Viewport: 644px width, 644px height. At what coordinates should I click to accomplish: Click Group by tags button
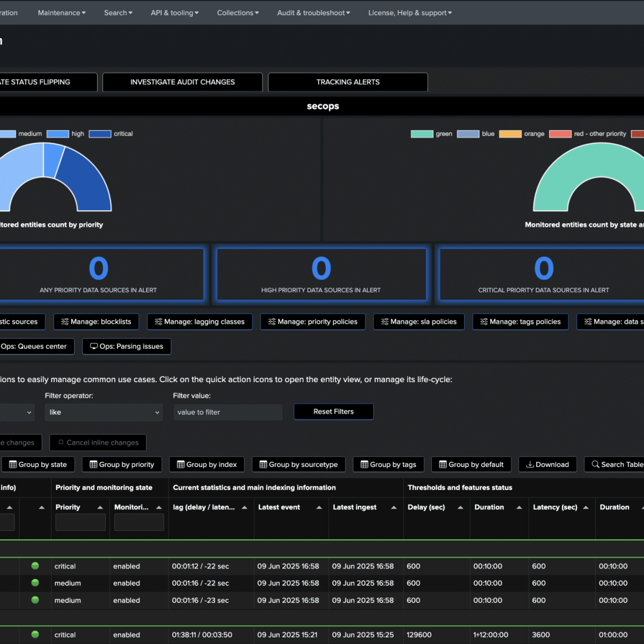389,465
